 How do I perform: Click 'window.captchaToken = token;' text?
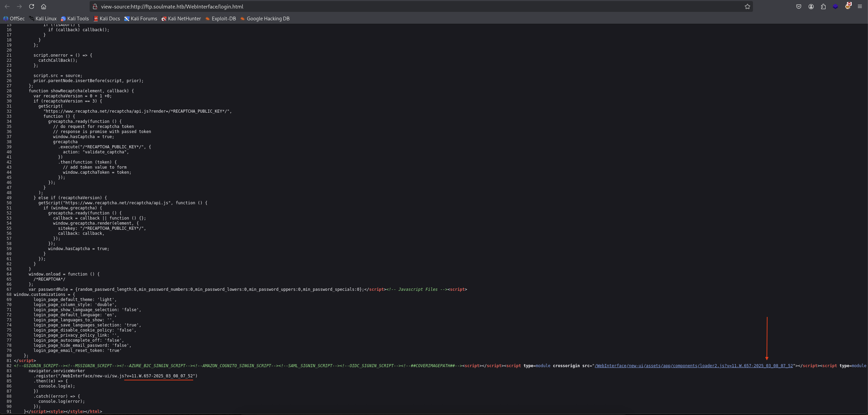coord(97,172)
